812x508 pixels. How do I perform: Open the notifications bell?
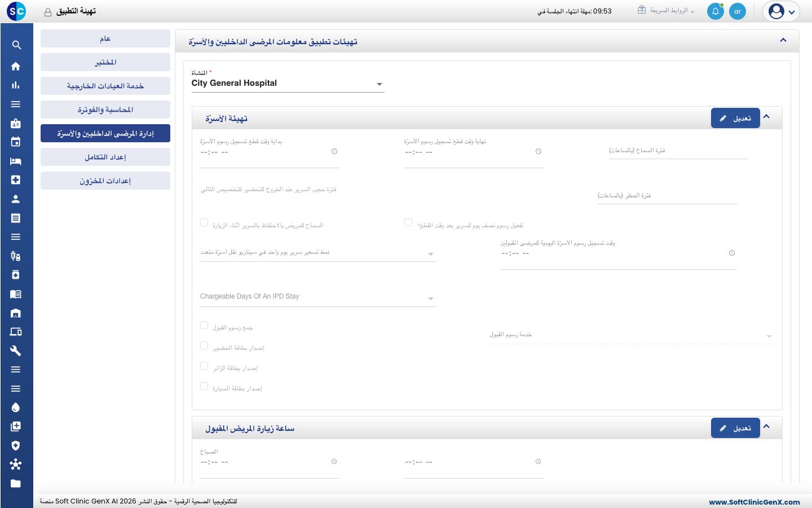716,11
